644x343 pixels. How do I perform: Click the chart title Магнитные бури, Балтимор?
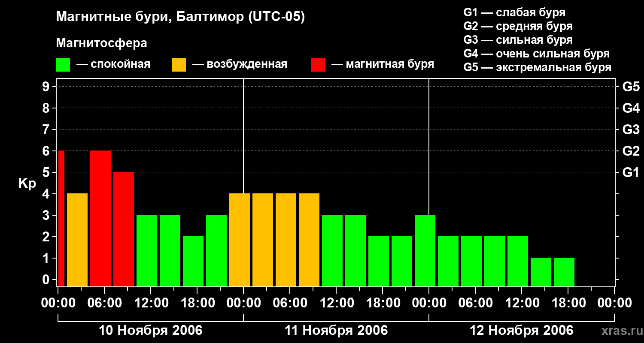pos(180,17)
